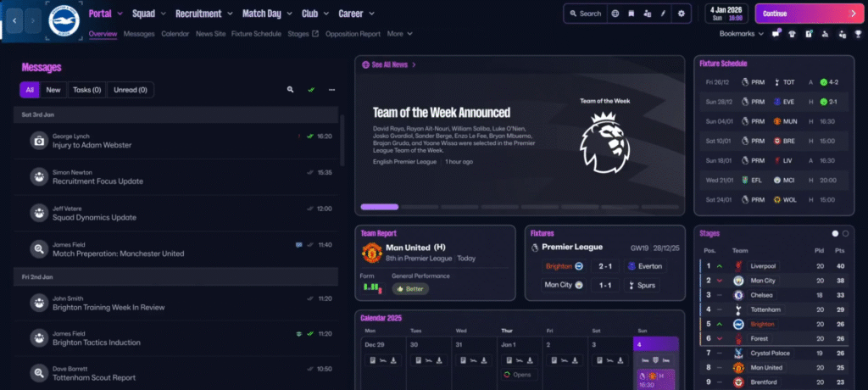The image size is (868, 390).
Task: Click the trophy bookmark icon
Action: (x=858, y=34)
